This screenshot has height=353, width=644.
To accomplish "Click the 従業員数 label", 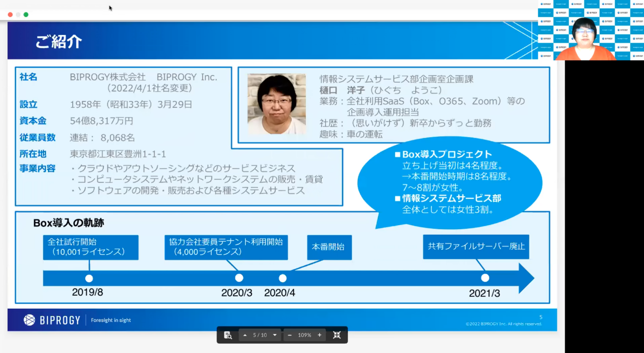I will click(x=37, y=137).
